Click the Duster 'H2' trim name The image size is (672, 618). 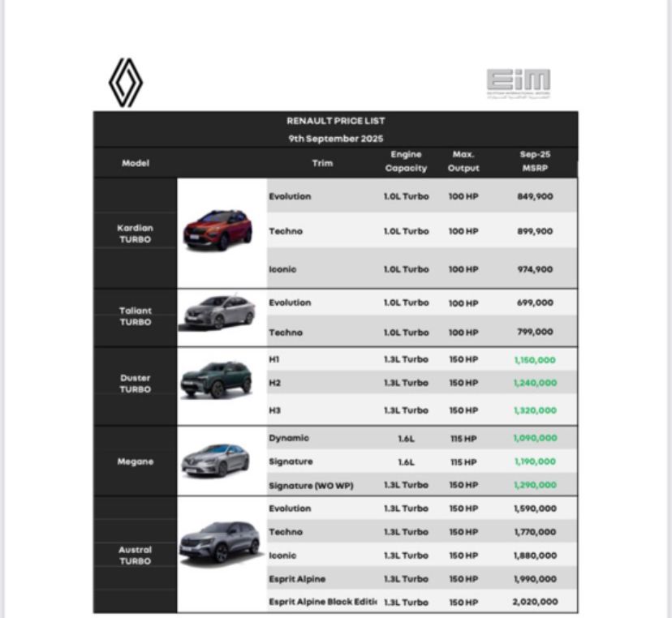click(274, 383)
